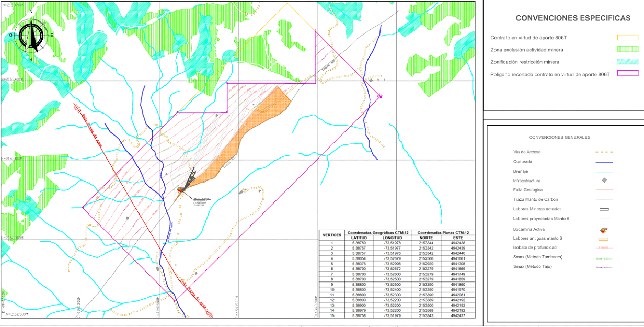Click the Infraestructura gray diamond legend symbol
The width and height of the screenshot is (644, 327).
point(604,180)
